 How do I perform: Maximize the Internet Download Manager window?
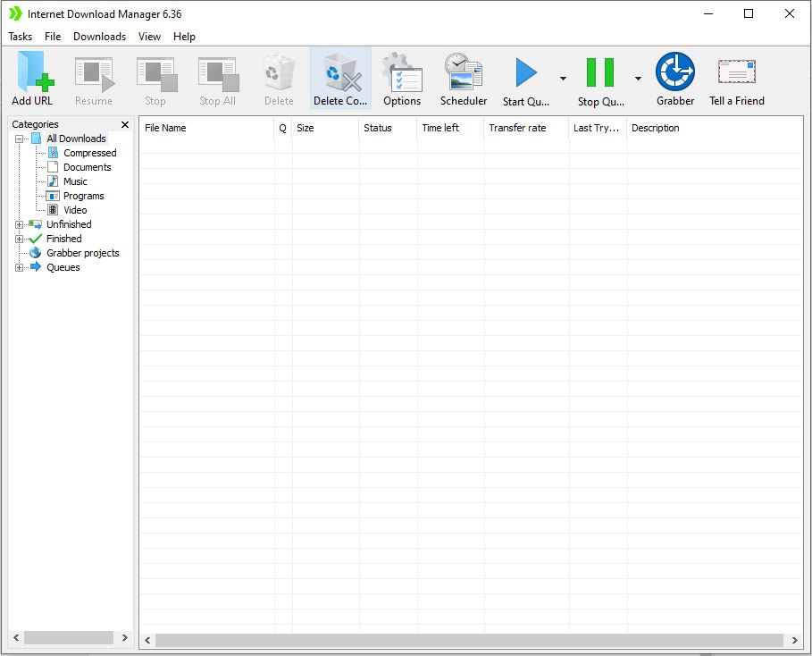click(x=749, y=13)
